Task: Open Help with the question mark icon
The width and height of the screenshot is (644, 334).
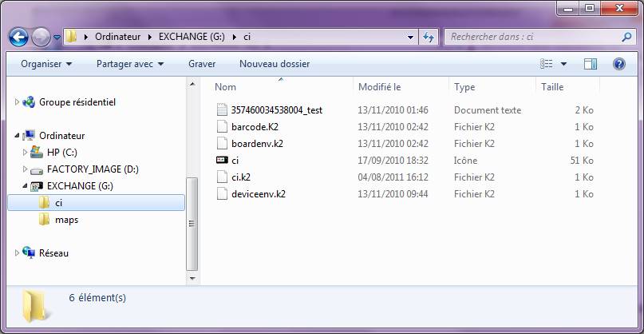Action: (x=619, y=64)
